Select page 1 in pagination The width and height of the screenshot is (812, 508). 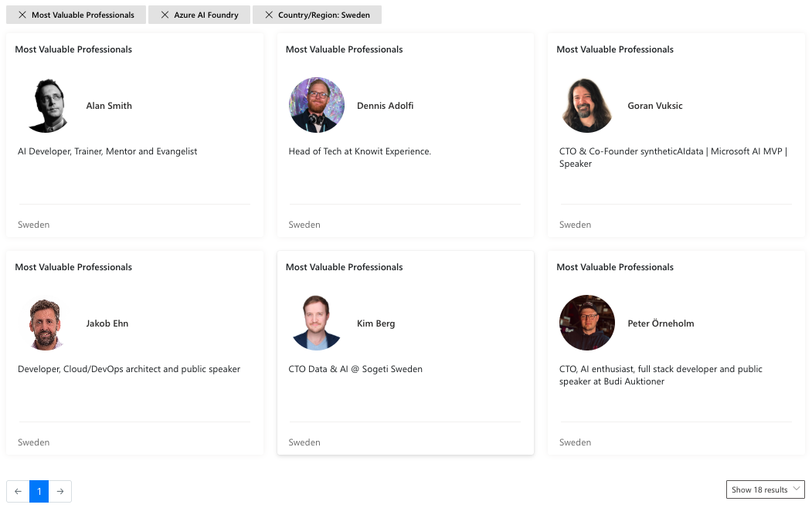click(x=39, y=491)
